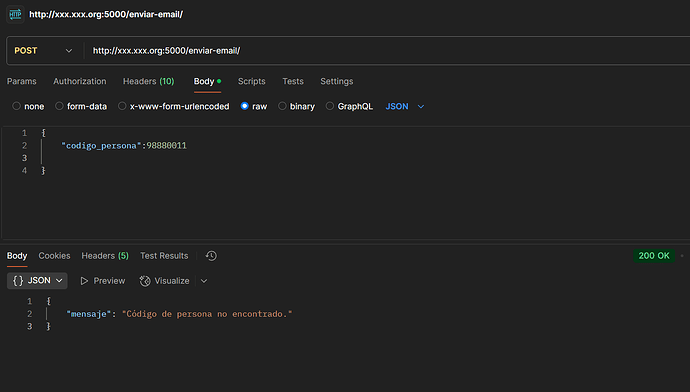This screenshot has height=392, width=690.
Task: Click the request title at the top
Action: point(106,15)
